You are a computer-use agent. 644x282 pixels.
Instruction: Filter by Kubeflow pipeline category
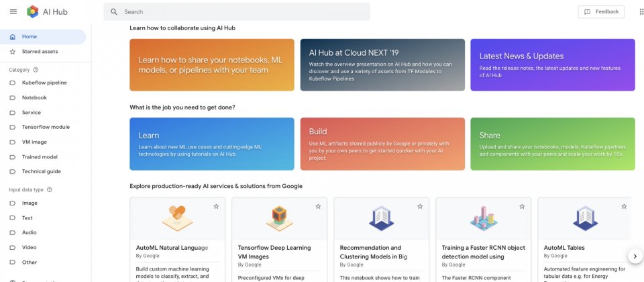point(43,83)
